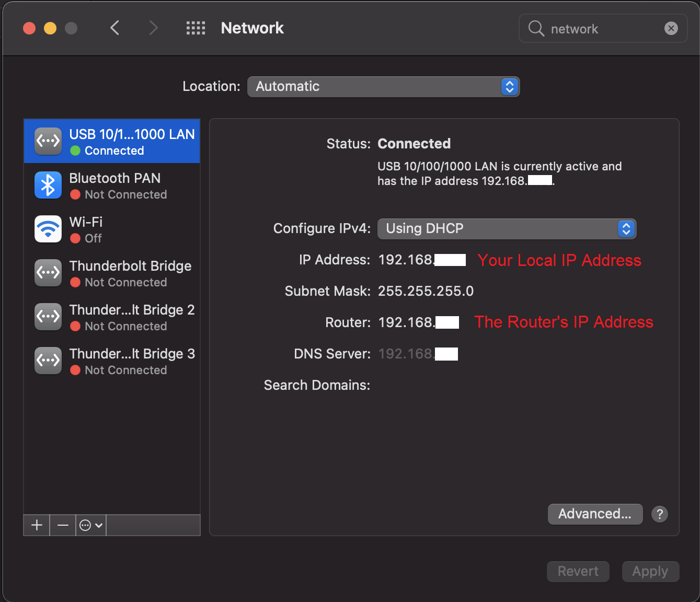
Task: Click the Bluetooth icon in sidebar
Action: point(48,185)
